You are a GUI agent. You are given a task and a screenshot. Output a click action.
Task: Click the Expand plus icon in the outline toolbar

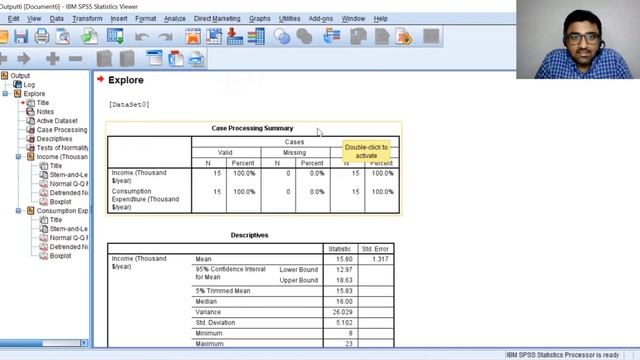pyautogui.click(x=53, y=59)
